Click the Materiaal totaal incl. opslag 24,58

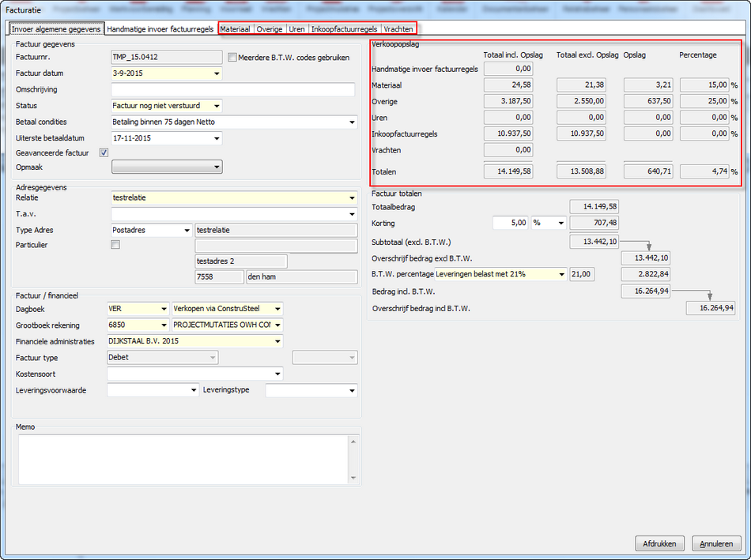point(508,85)
